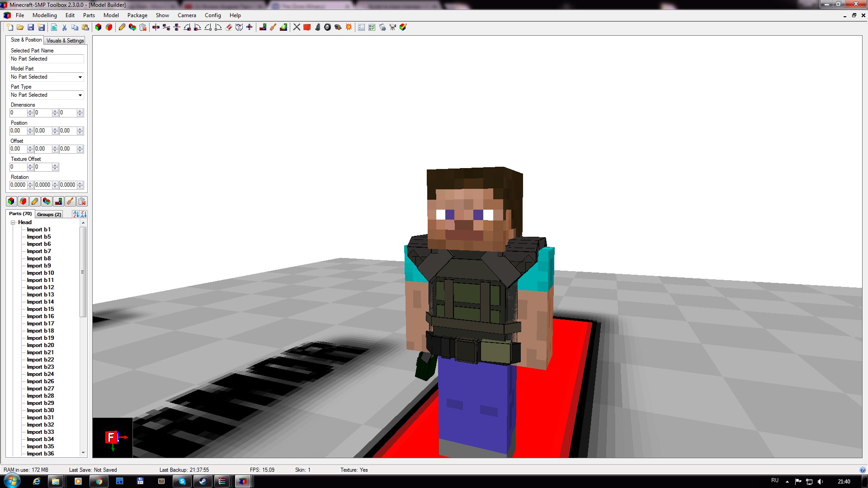Click the add cube button above parts list
This screenshot has height=488, width=868.
coord(11,202)
